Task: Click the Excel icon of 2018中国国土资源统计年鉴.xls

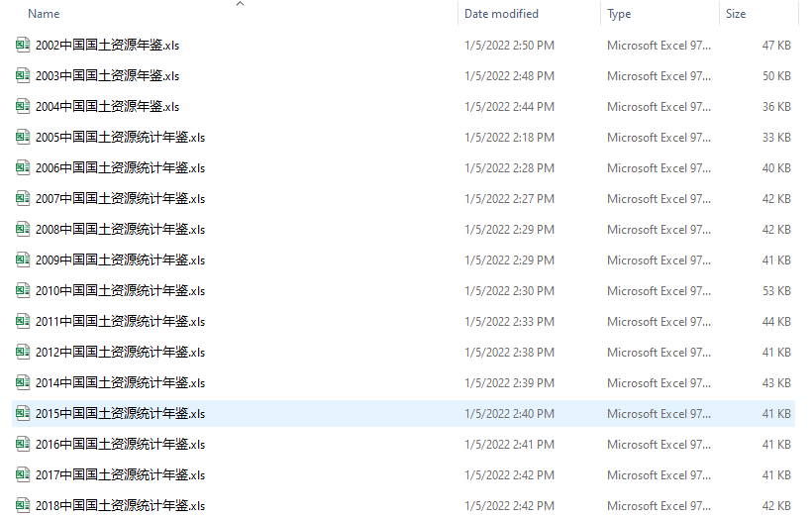Action: tap(22, 505)
